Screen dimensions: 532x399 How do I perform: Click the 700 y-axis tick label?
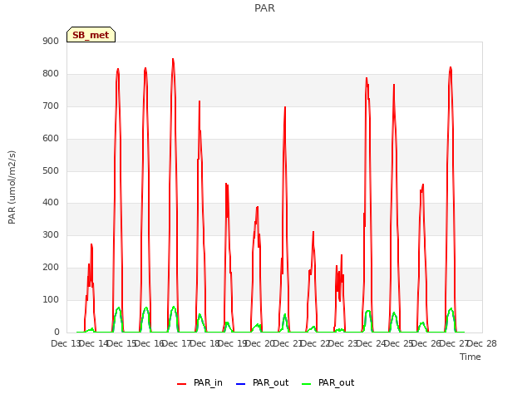[51, 106]
